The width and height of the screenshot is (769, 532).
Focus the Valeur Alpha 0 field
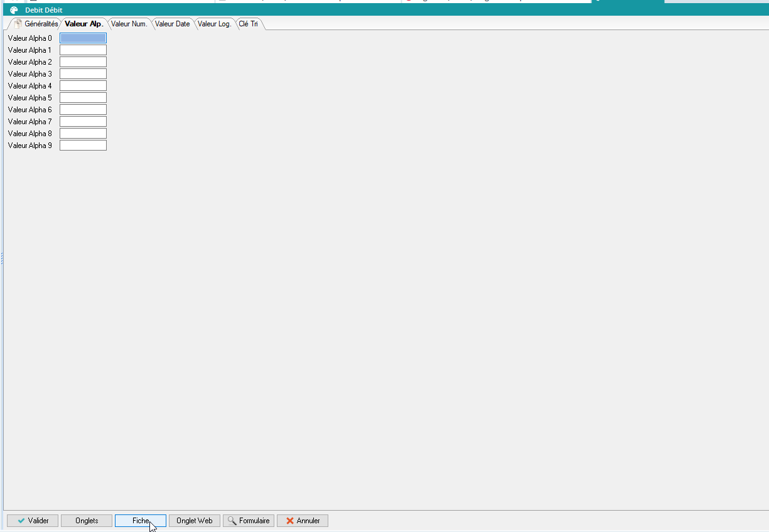point(83,38)
